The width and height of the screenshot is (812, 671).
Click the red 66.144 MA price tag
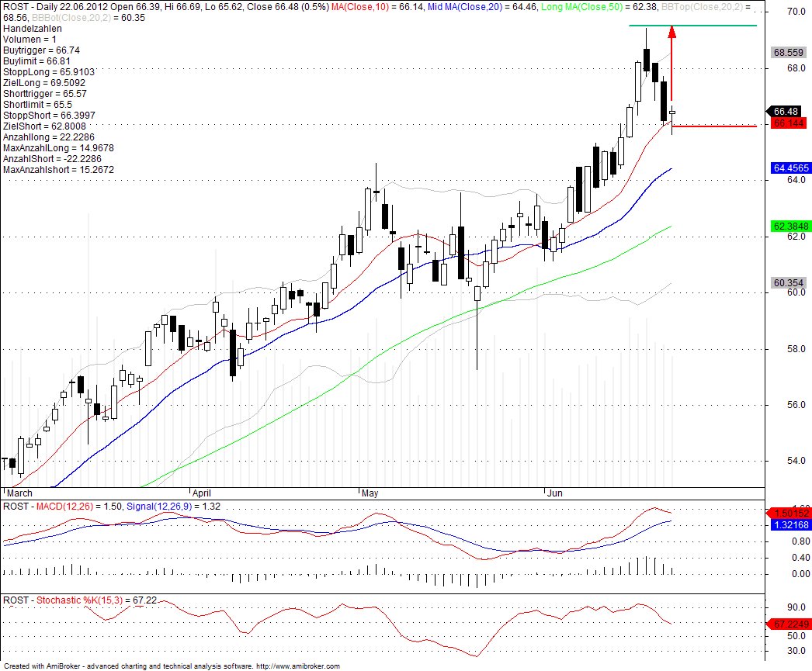788,123
